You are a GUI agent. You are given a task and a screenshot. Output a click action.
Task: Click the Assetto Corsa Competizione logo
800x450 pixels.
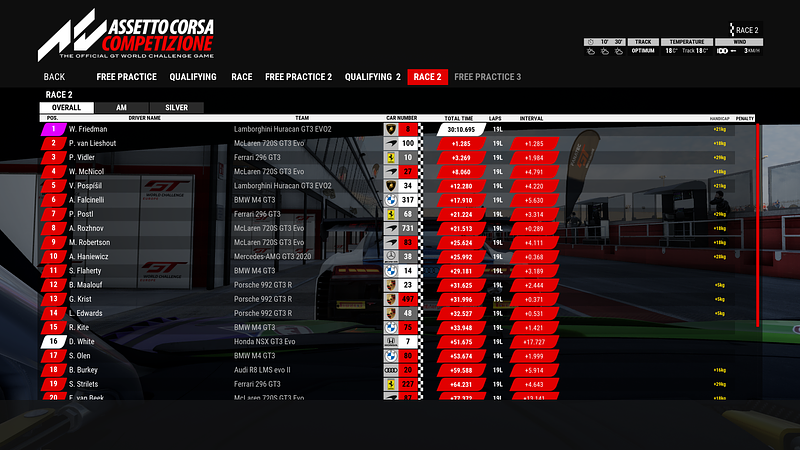126,35
